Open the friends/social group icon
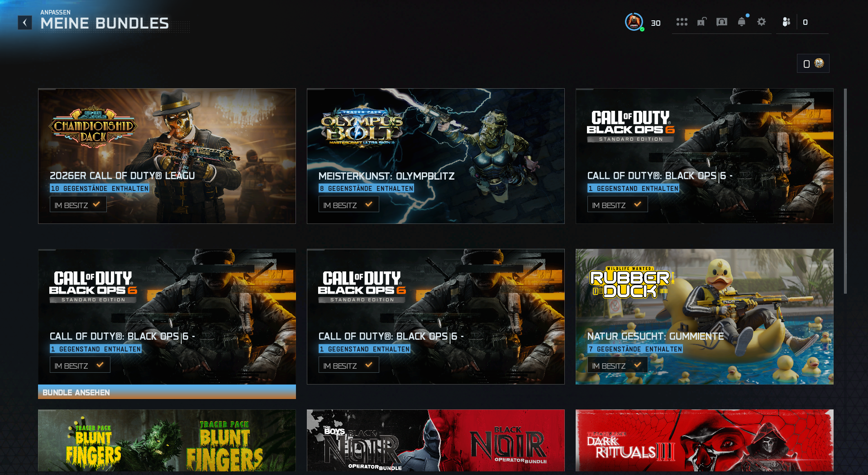The height and width of the screenshot is (475, 868). pos(787,22)
